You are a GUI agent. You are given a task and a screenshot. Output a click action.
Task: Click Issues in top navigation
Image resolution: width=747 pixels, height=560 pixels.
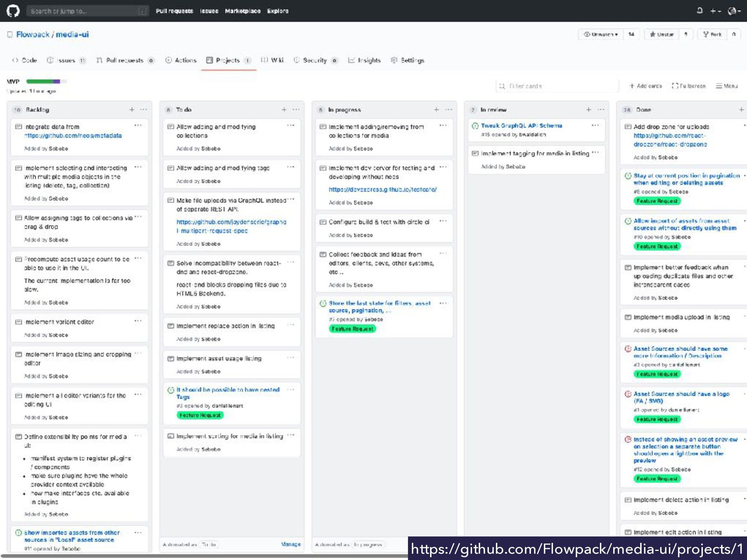pos(209,11)
